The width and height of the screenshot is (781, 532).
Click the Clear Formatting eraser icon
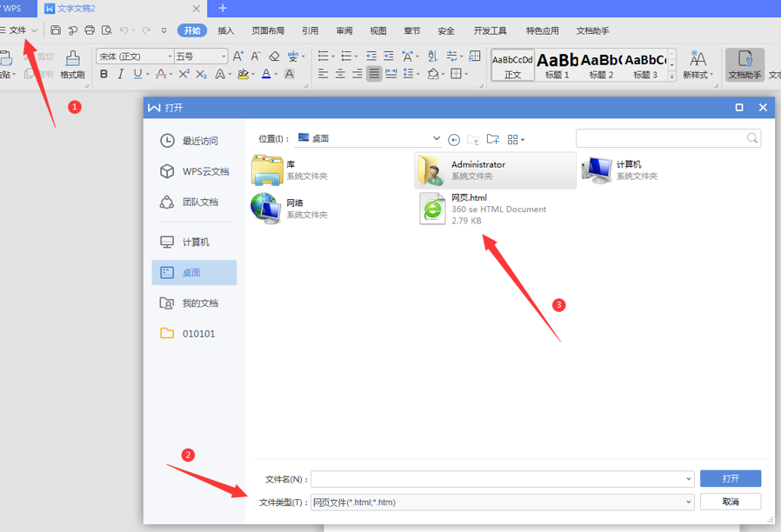[x=274, y=57]
